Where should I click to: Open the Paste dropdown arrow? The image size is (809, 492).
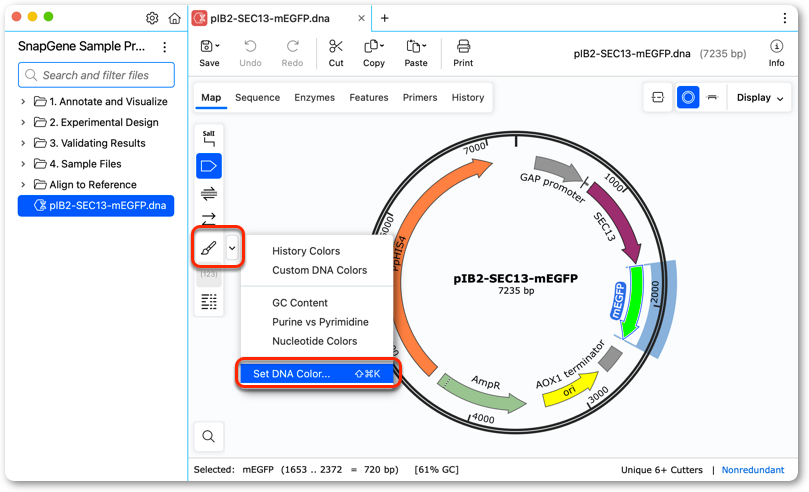pyautogui.click(x=424, y=46)
